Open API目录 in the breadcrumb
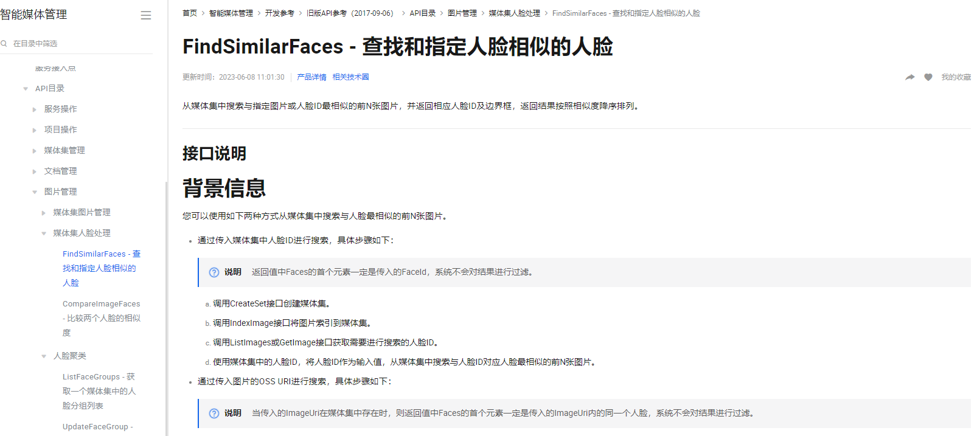Viewport: 980px width, 436px height. pyautogui.click(x=423, y=13)
